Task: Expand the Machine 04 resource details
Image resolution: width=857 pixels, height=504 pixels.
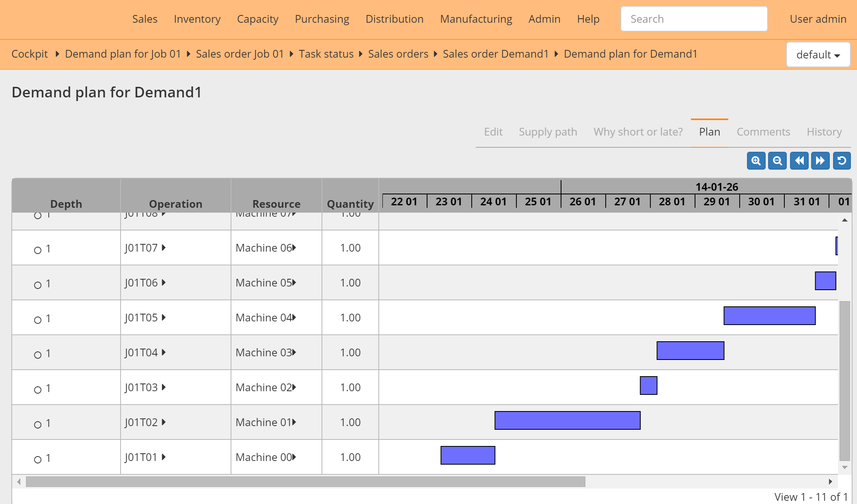Action: pos(294,317)
